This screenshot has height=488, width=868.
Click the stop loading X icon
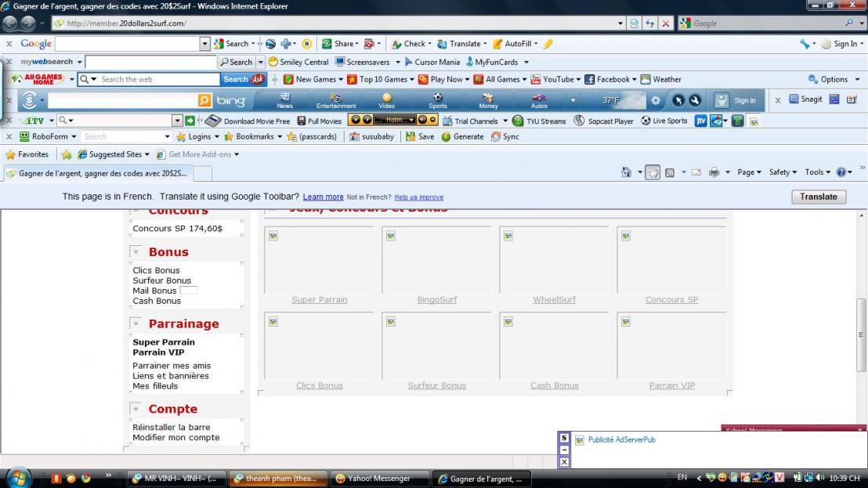pos(666,23)
